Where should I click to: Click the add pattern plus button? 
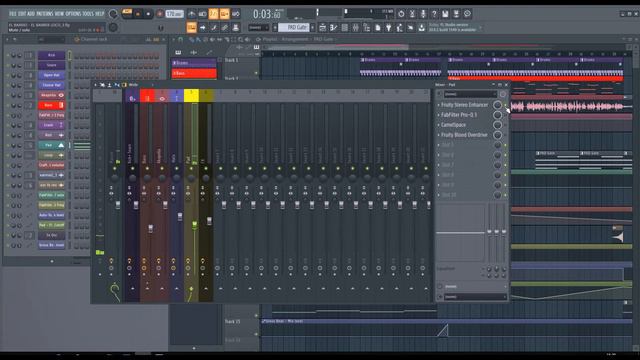coord(313,28)
